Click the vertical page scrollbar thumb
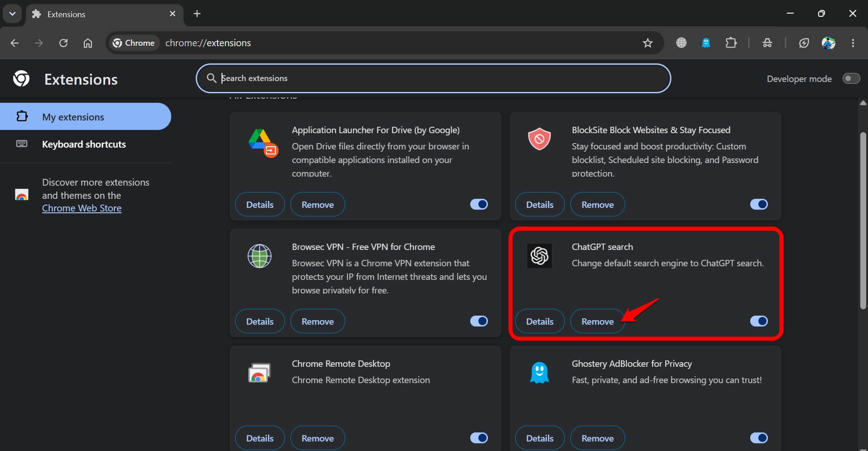 point(863,221)
